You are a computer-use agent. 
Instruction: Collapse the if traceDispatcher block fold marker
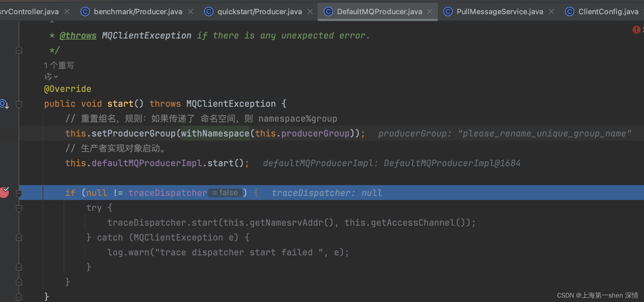pyautogui.click(x=19, y=194)
